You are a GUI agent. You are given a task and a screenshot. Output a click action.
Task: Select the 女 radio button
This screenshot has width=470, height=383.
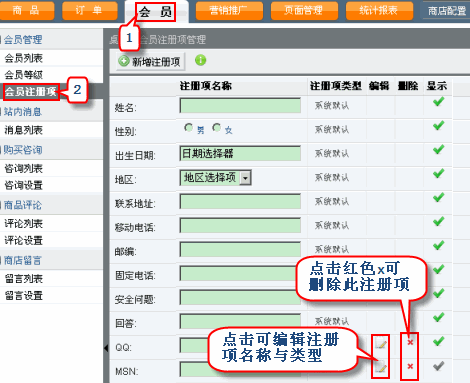tap(217, 127)
